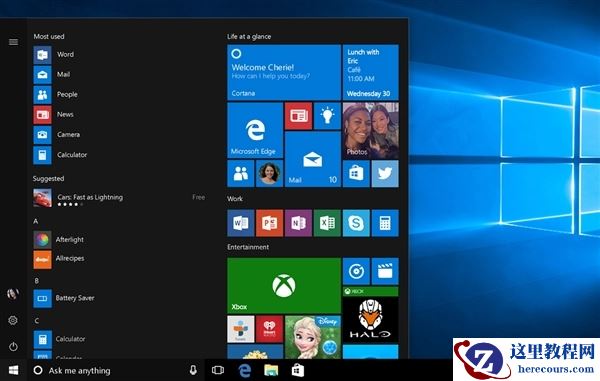Open Groove Music tile
This screenshot has width=600, height=381.
(356, 272)
